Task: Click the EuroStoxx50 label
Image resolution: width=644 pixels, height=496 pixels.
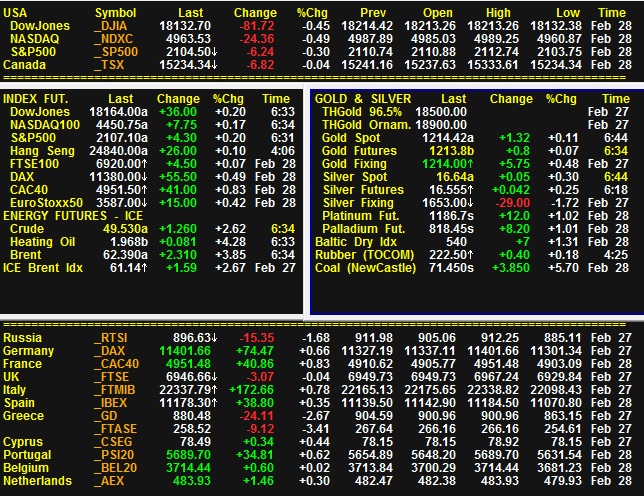Action: coord(46,203)
